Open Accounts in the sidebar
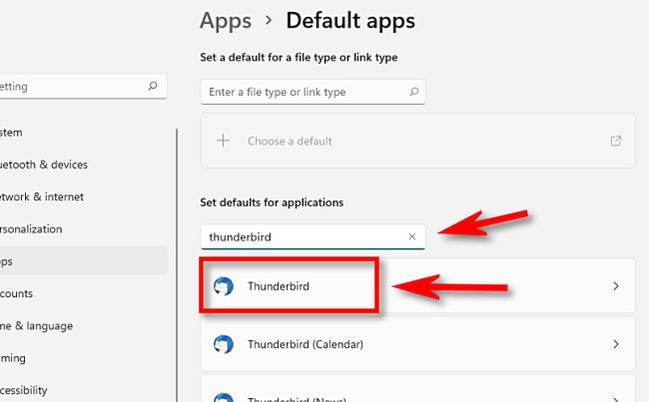This screenshot has width=649, height=402. click(x=83, y=294)
